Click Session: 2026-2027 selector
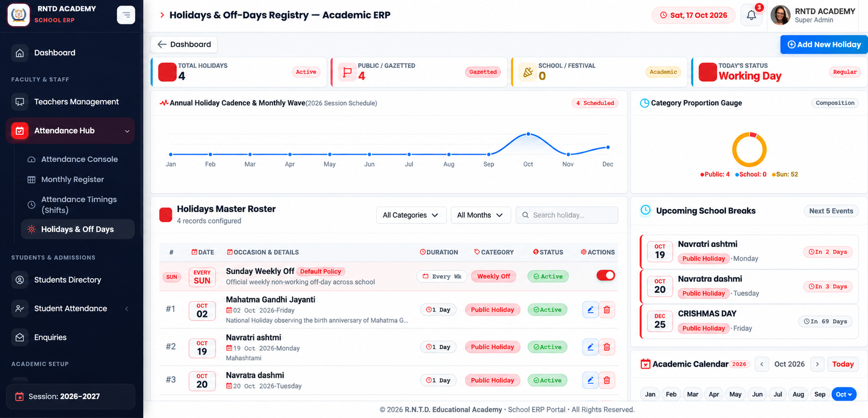The image size is (868, 418). 71,396
